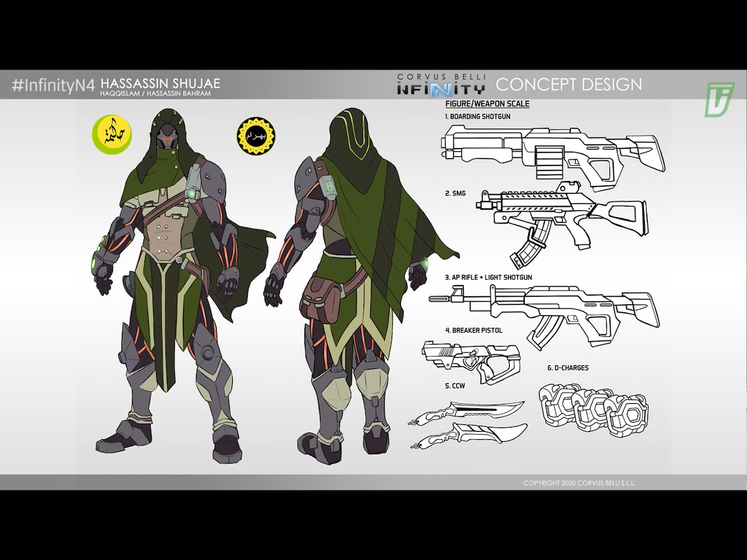Click the D-Charges explosives drawing
The height and width of the screenshot is (560, 747).
[x=593, y=411]
